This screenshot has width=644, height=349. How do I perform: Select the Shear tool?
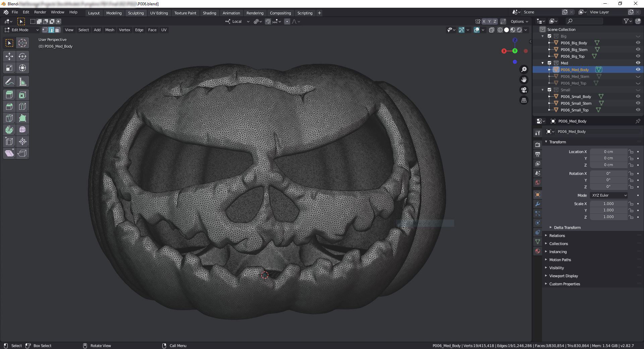click(x=9, y=153)
